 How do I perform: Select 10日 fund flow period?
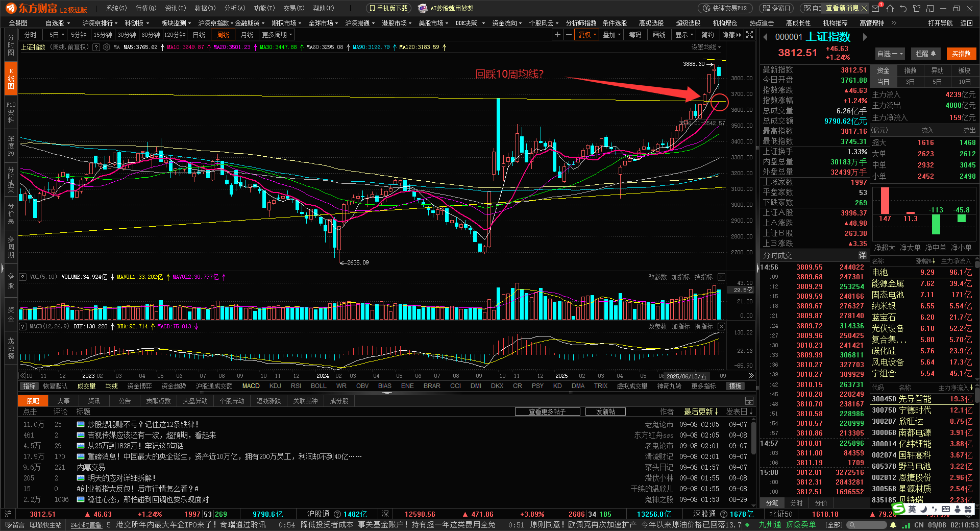(x=964, y=82)
